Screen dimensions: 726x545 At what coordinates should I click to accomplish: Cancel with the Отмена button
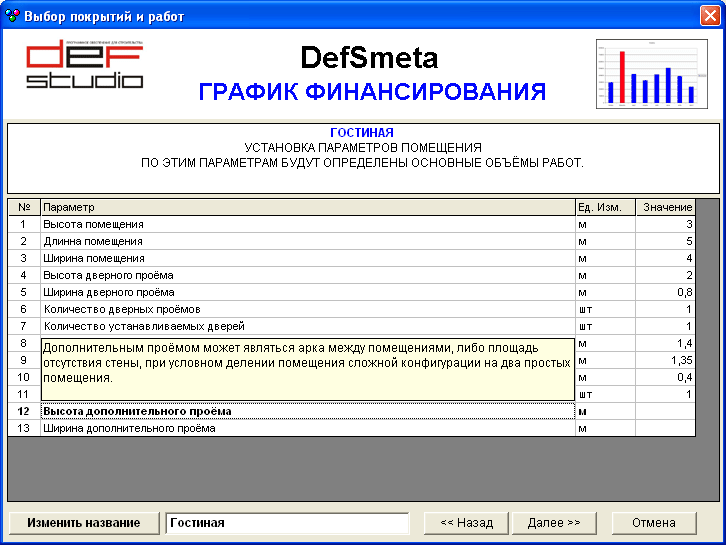(654, 523)
